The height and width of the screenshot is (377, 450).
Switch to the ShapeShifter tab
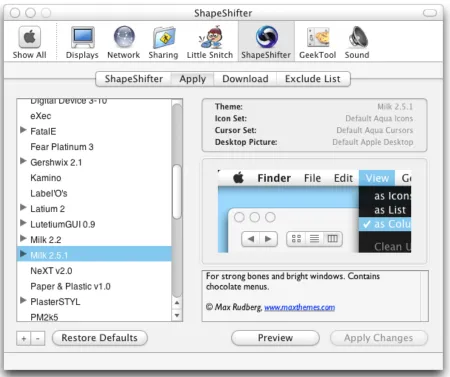(134, 79)
